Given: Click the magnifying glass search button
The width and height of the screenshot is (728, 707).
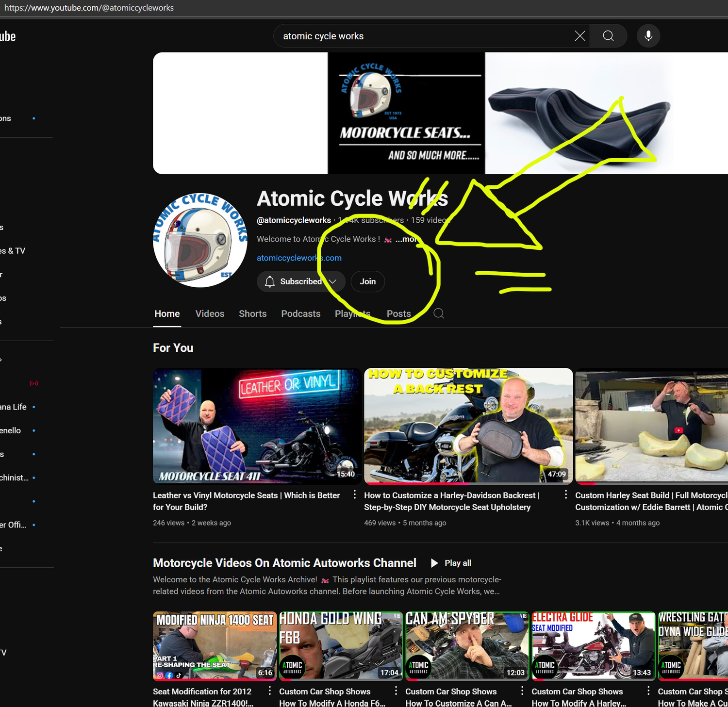Looking at the screenshot, I should coord(608,36).
